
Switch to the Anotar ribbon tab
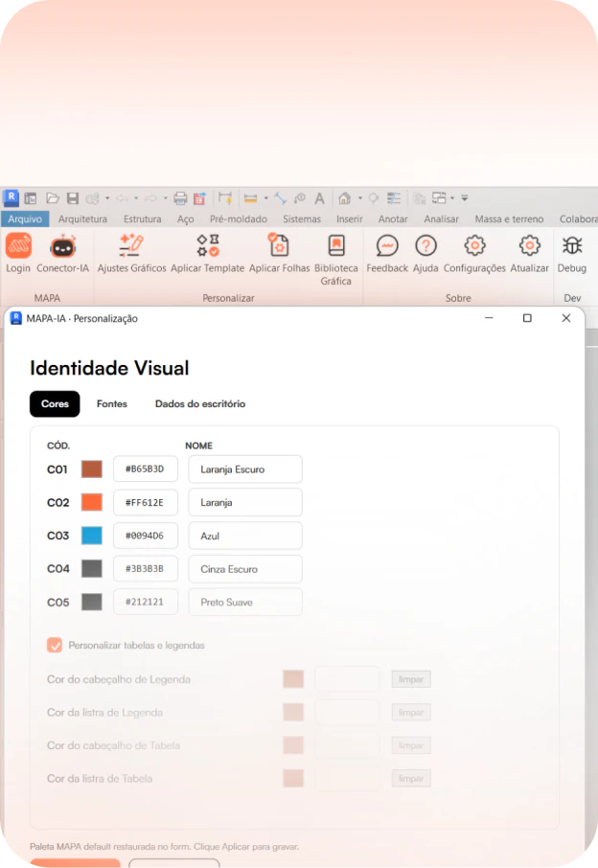(393, 218)
